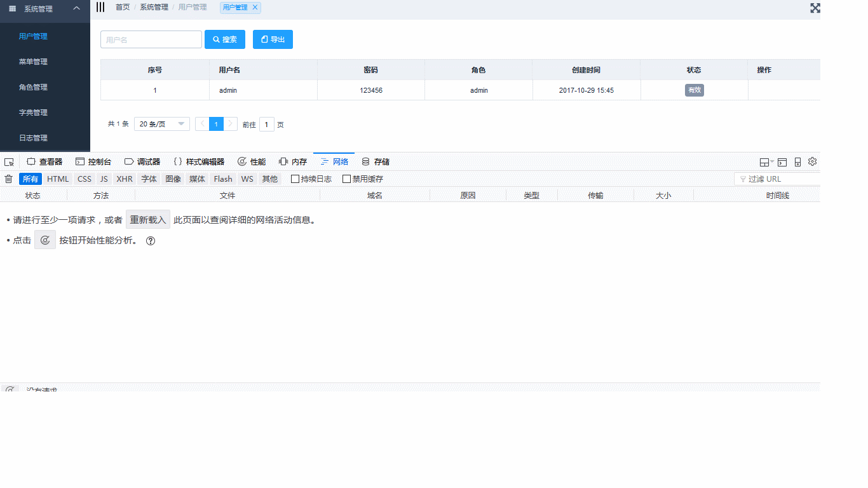The height and width of the screenshot is (488, 868).
Task: Filter requests by XHR
Action: pos(125,179)
